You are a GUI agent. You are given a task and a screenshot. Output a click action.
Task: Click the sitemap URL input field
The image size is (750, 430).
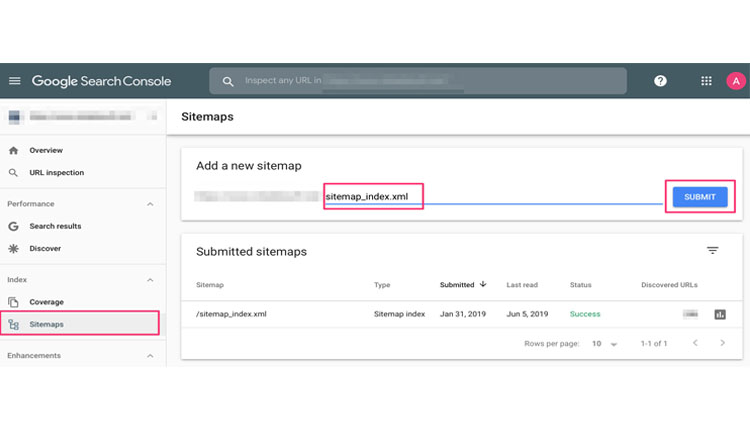[494, 197]
